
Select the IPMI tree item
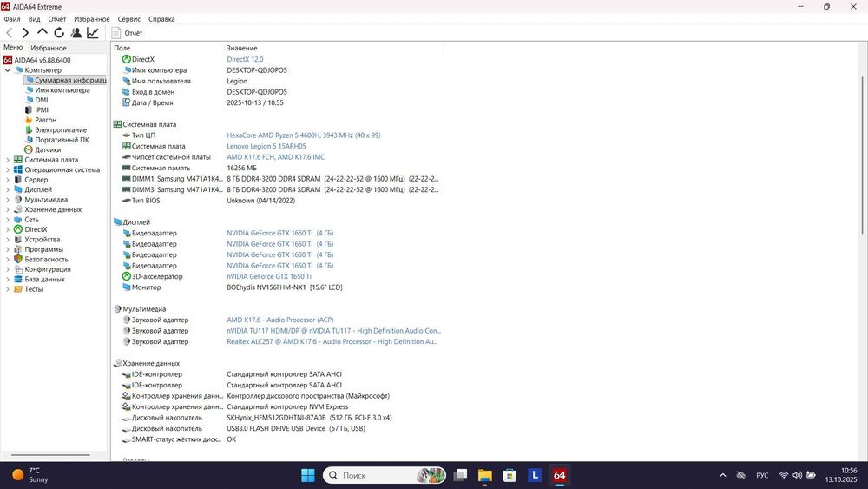(x=36, y=110)
